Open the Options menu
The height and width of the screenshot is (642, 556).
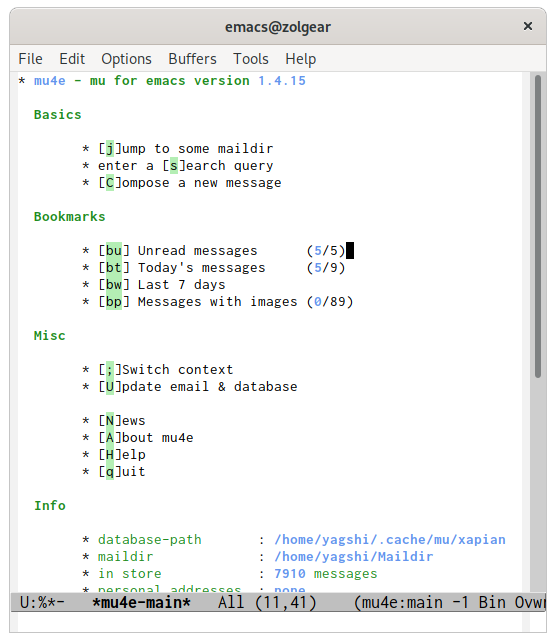coord(127,59)
